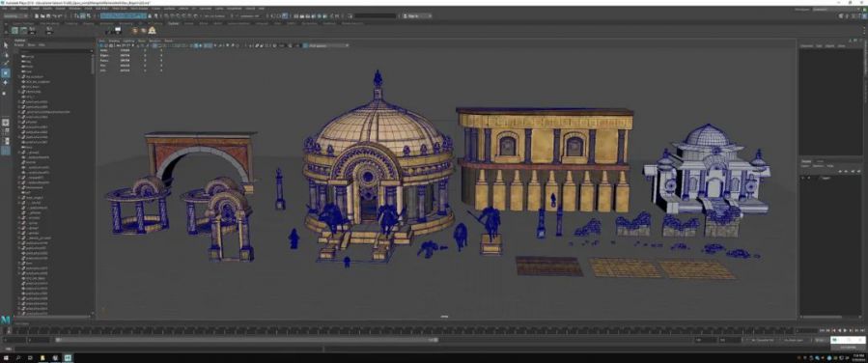The image size is (868, 363).
Task: Click the Outliner search field
Action: [x=56, y=51]
